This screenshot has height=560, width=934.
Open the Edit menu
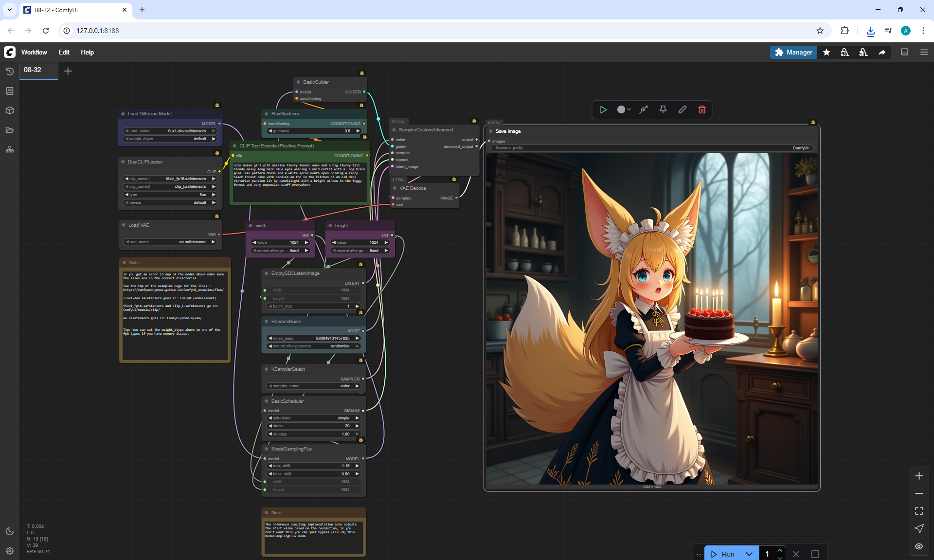[x=64, y=52]
